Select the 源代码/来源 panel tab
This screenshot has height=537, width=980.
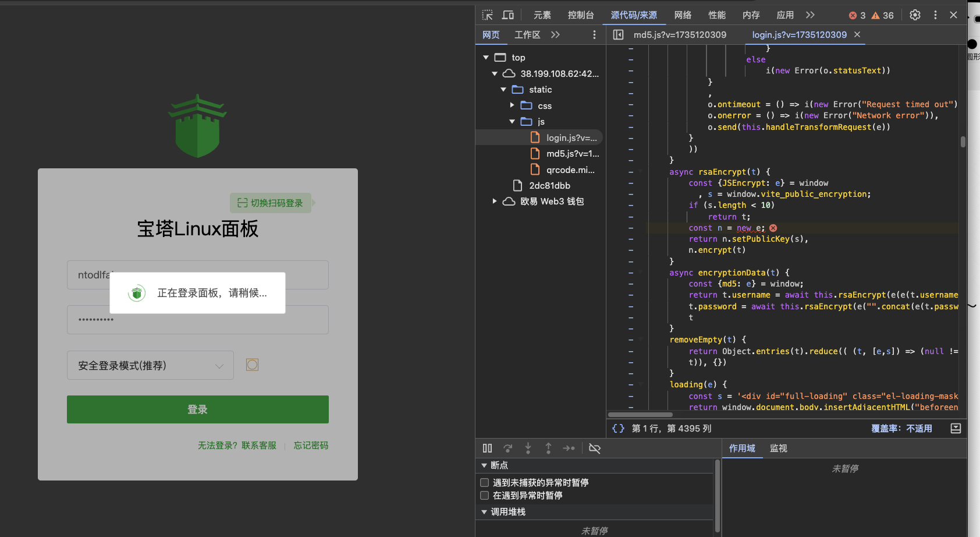[x=634, y=15]
